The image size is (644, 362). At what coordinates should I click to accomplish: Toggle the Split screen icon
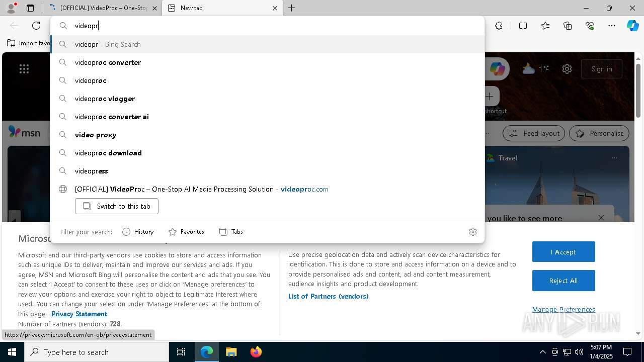click(523, 26)
